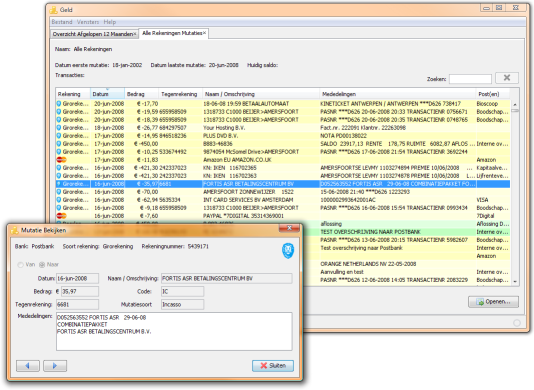Close the Alle Rekeningen Mutaties tab
534x390 pixels.
204,33
